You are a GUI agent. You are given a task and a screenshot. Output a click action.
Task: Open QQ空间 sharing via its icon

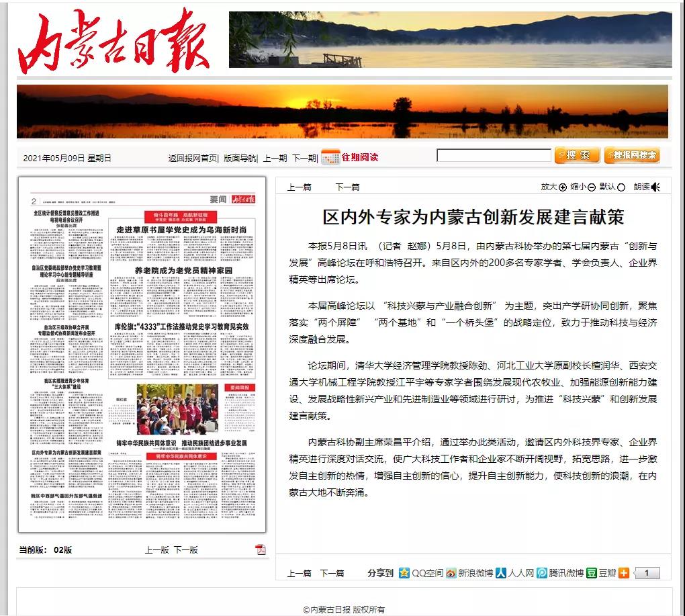(x=403, y=573)
